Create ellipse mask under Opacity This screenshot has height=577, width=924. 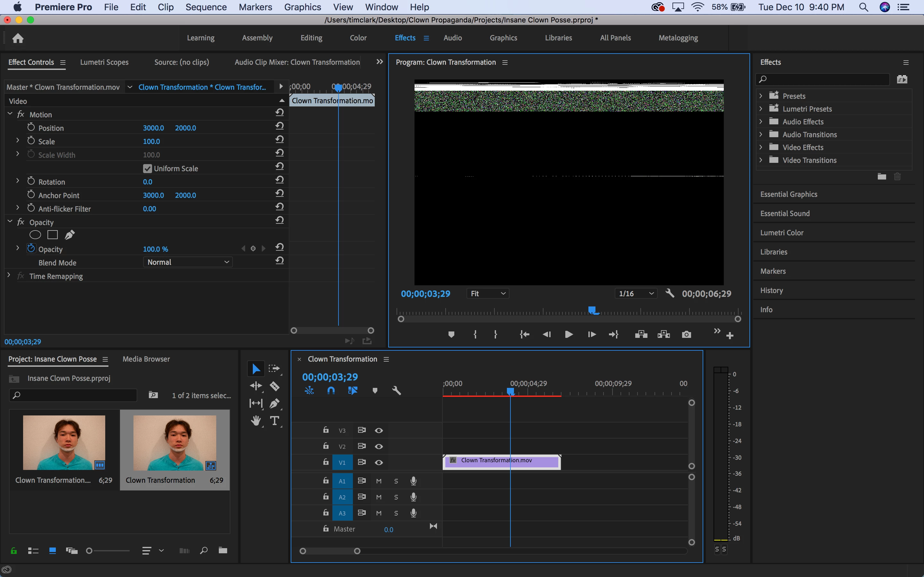[35, 235]
